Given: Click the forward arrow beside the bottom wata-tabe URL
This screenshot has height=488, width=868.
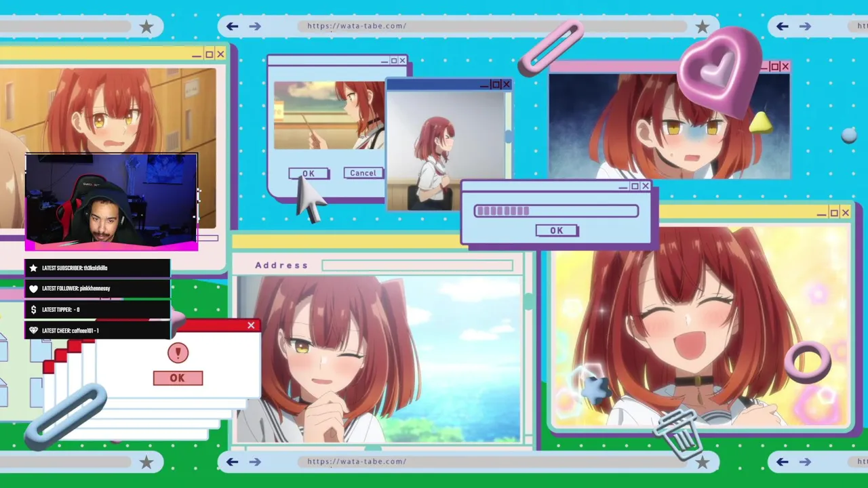Looking at the screenshot, I should coord(255,462).
